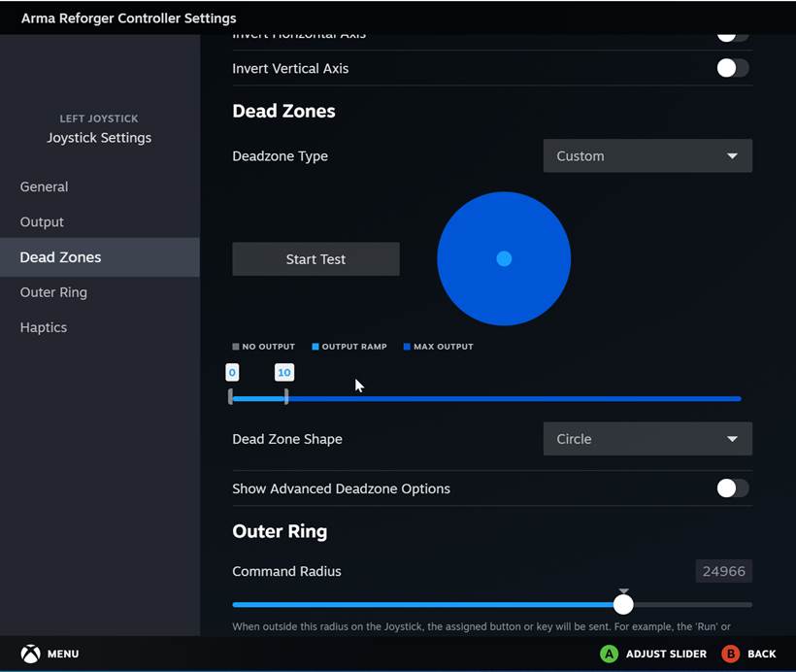Click the red B Back icon
This screenshot has width=796, height=672.
point(731,654)
